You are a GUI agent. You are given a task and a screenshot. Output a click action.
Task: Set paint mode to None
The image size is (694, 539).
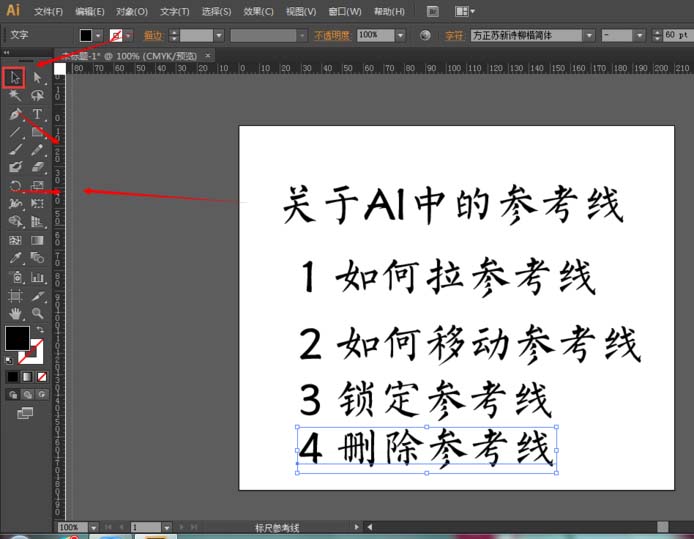[40, 377]
